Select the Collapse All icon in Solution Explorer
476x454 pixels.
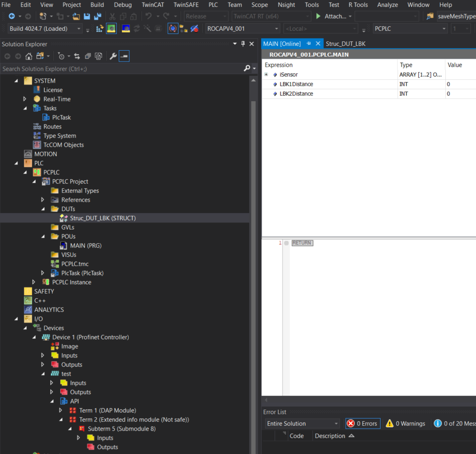(x=88, y=55)
